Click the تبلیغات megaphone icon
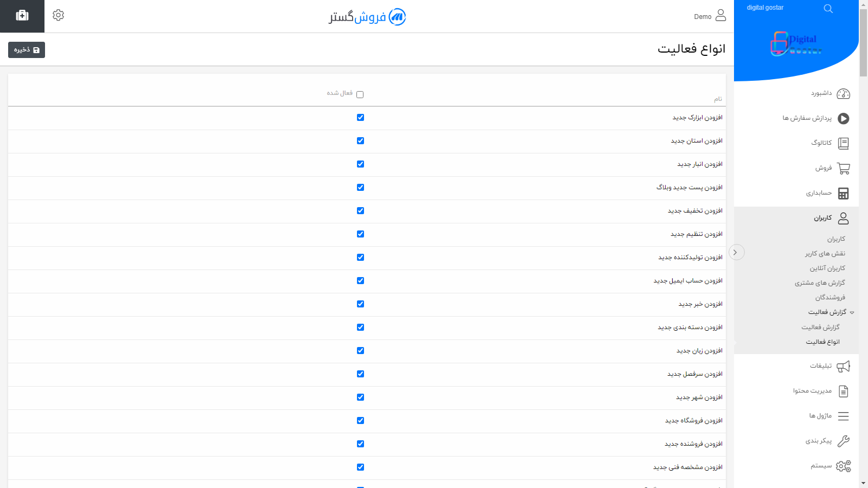The image size is (868, 488). pos(843,366)
